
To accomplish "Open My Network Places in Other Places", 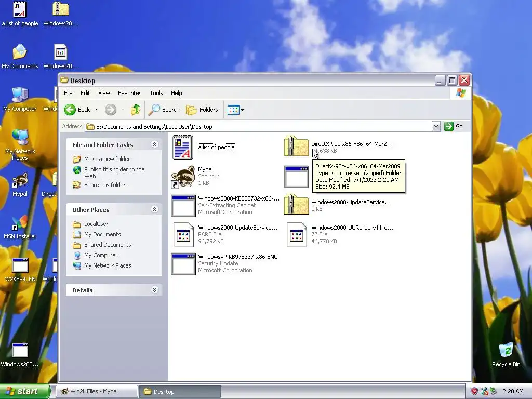I will click(x=107, y=265).
